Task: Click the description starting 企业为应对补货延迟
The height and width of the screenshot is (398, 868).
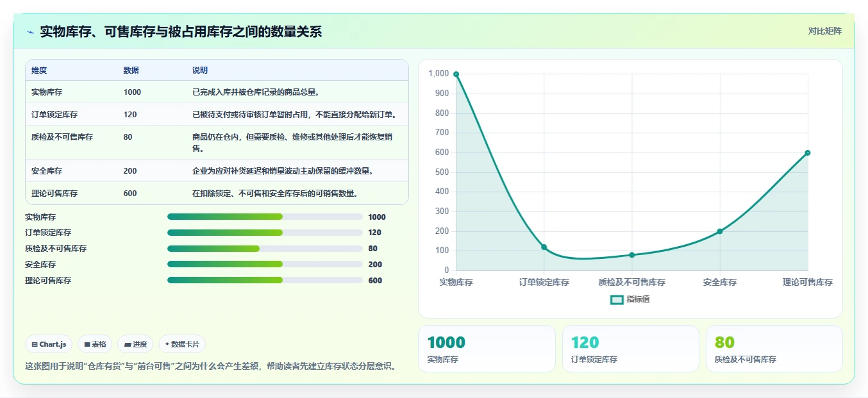Action: pos(283,171)
